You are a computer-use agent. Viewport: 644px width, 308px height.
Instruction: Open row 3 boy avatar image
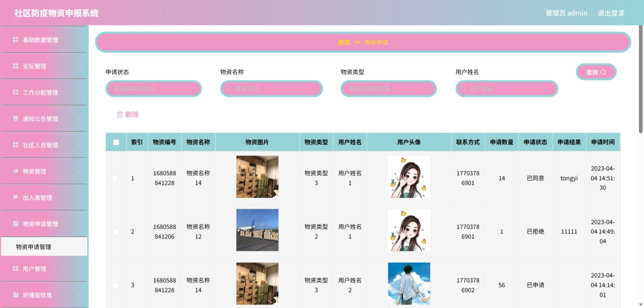coord(409,284)
